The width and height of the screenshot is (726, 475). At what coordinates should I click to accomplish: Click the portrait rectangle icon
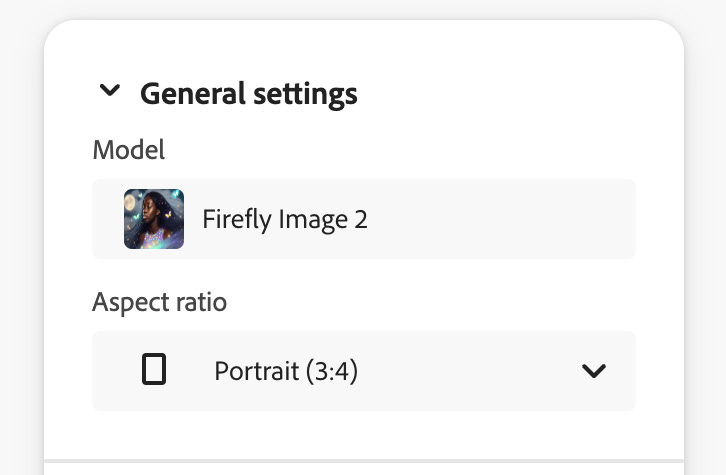click(154, 371)
